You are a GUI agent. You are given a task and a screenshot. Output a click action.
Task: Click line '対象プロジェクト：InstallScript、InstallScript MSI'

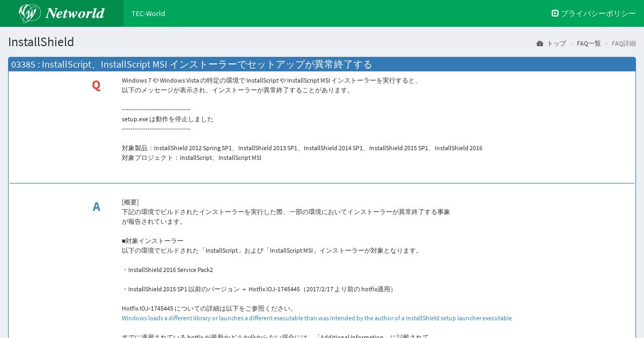192,158
